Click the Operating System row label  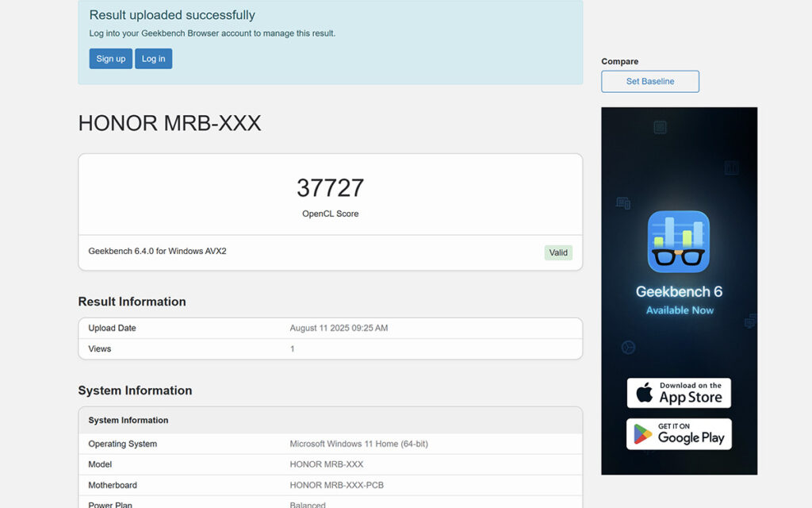tap(123, 444)
